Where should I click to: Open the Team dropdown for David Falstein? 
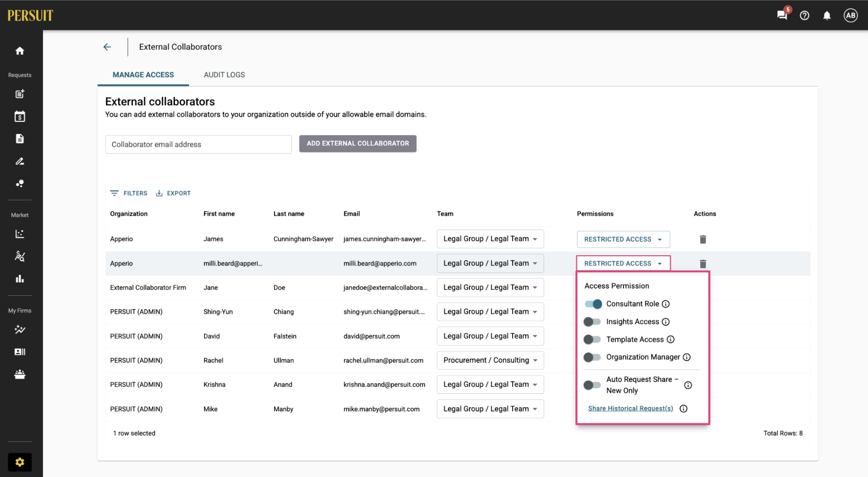(x=490, y=336)
